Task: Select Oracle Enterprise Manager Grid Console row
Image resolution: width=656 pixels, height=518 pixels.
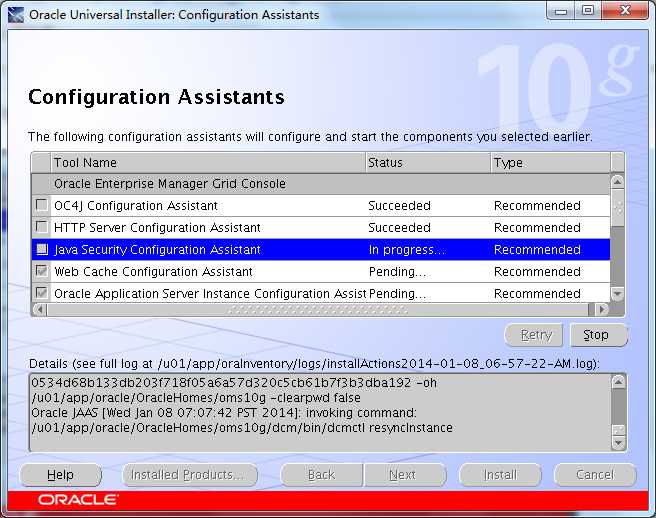Action: click(x=321, y=183)
